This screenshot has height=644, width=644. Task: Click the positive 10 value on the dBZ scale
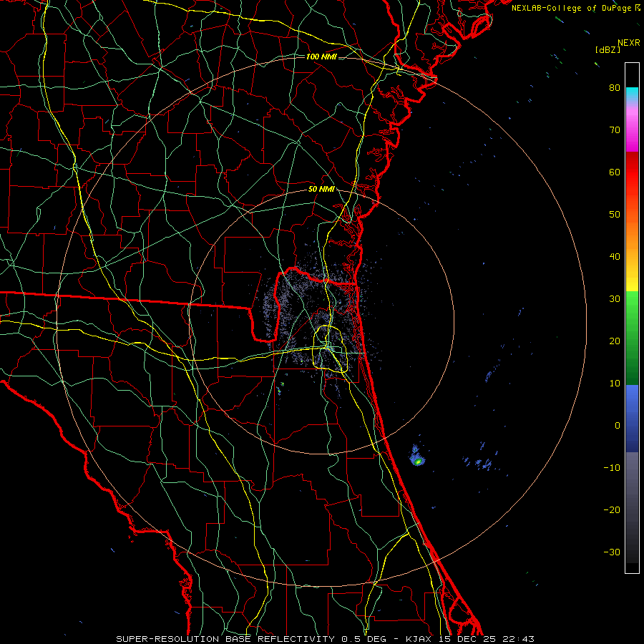point(615,384)
